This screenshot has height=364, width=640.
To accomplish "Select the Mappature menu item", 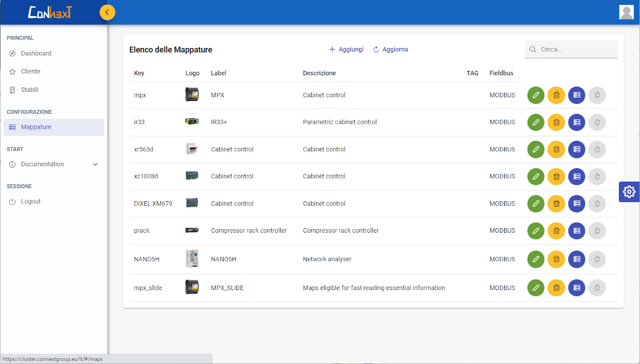I will tap(36, 127).
